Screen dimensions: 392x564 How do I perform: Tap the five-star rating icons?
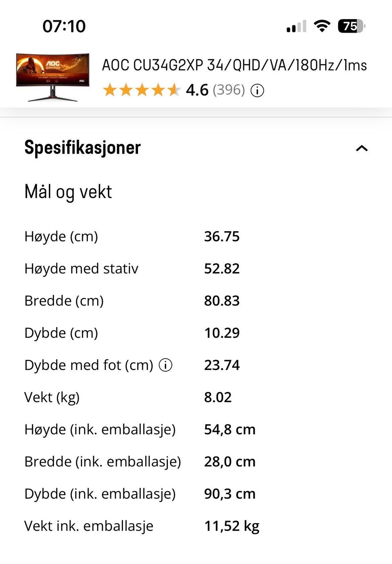click(x=141, y=90)
